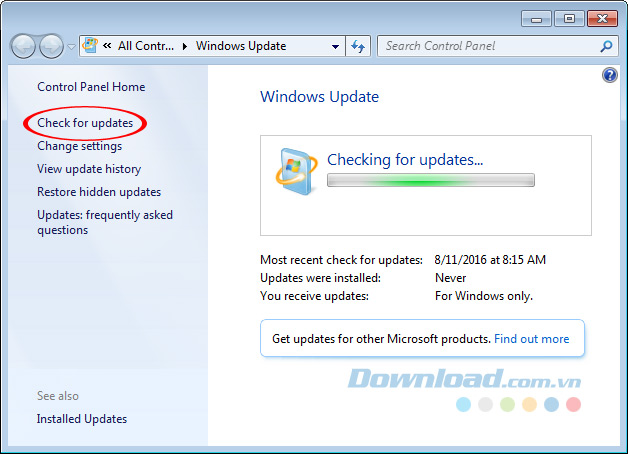Click Check for updates link
This screenshot has height=454, width=628.
pyautogui.click(x=85, y=123)
